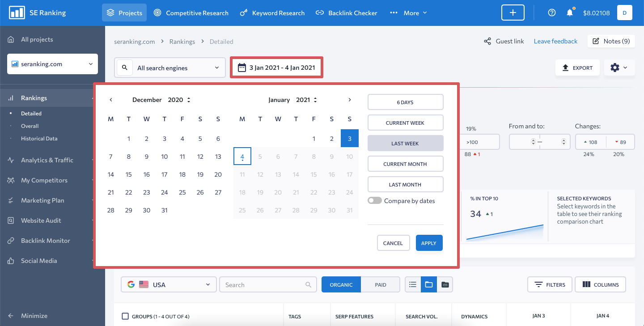Open Keyword Research tab
The height and width of the screenshot is (326, 644).
[x=272, y=13]
